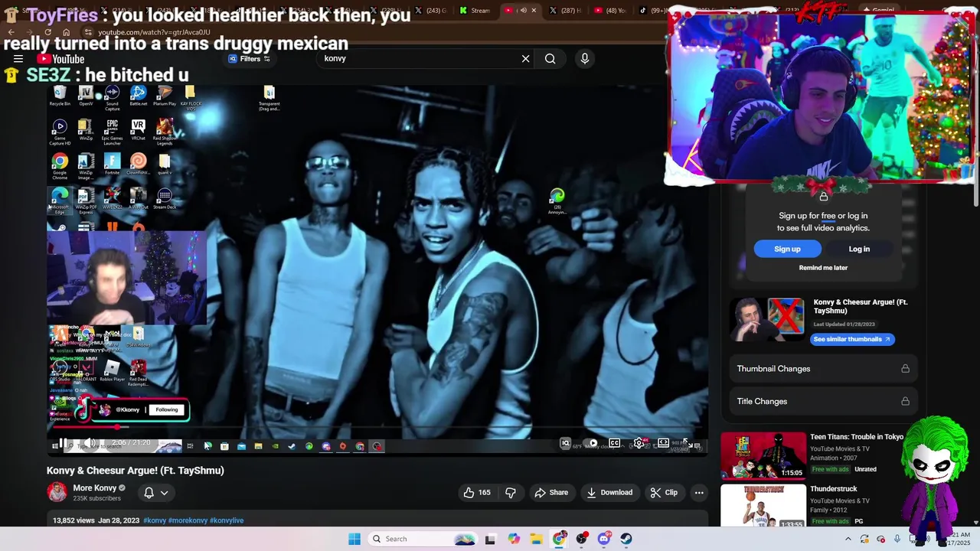
Task: Submit search with the magnifier button
Action: (550, 59)
